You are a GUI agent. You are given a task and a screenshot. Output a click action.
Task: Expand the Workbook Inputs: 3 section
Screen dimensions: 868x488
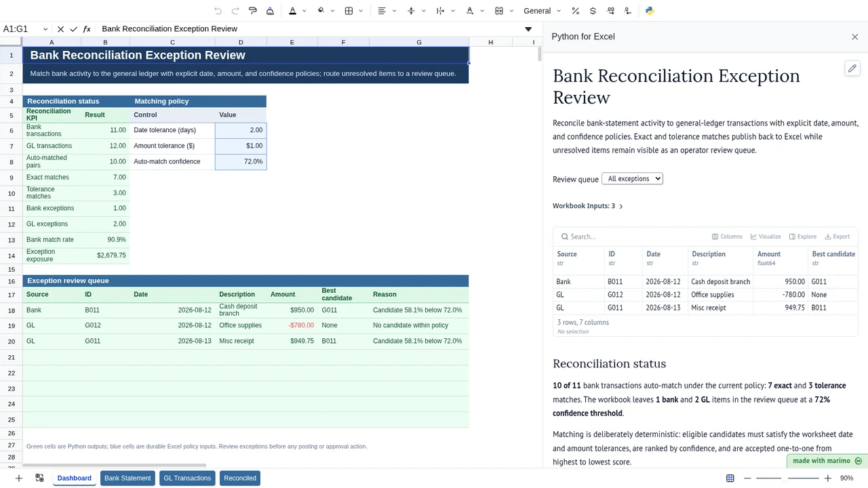point(587,206)
